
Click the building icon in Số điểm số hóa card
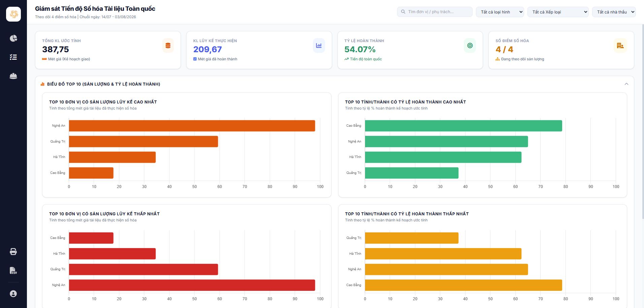pos(620,45)
